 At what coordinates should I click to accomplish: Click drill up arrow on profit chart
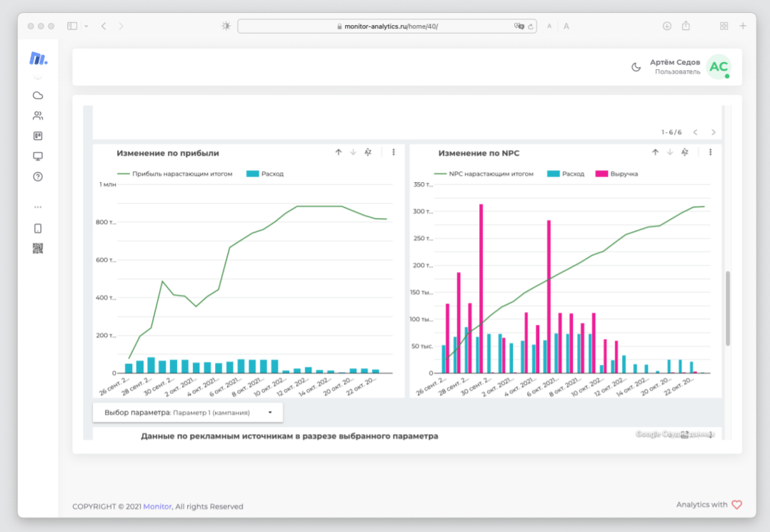[x=339, y=152]
